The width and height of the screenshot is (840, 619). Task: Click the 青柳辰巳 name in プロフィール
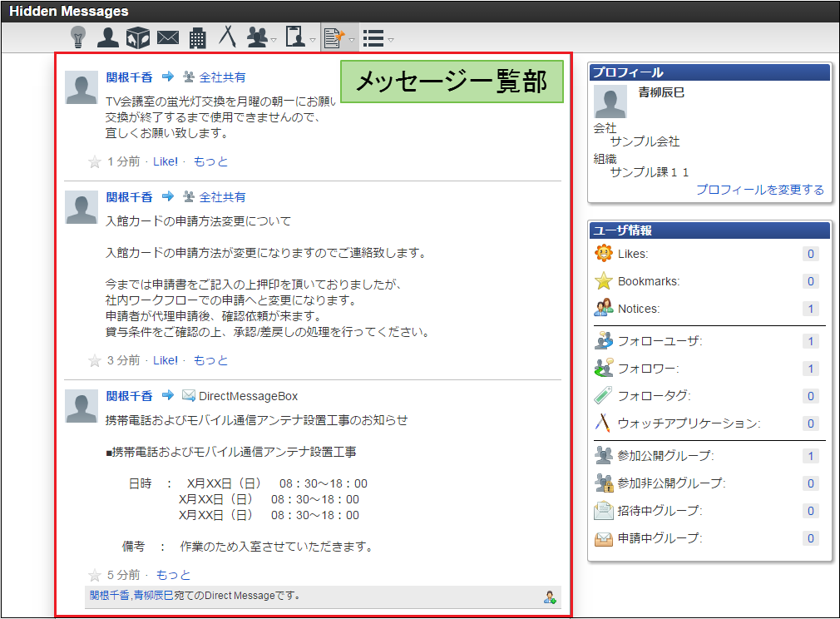point(662,92)
